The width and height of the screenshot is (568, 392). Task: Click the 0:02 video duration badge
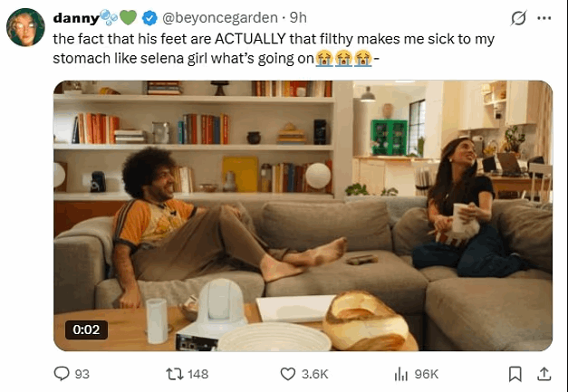coord(86,330)
